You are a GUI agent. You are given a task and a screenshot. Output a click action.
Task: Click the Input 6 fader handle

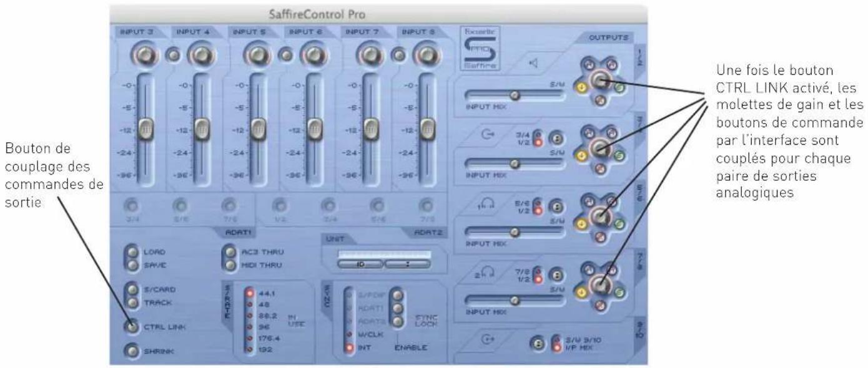pyautogui.click(x=313, y=128)
